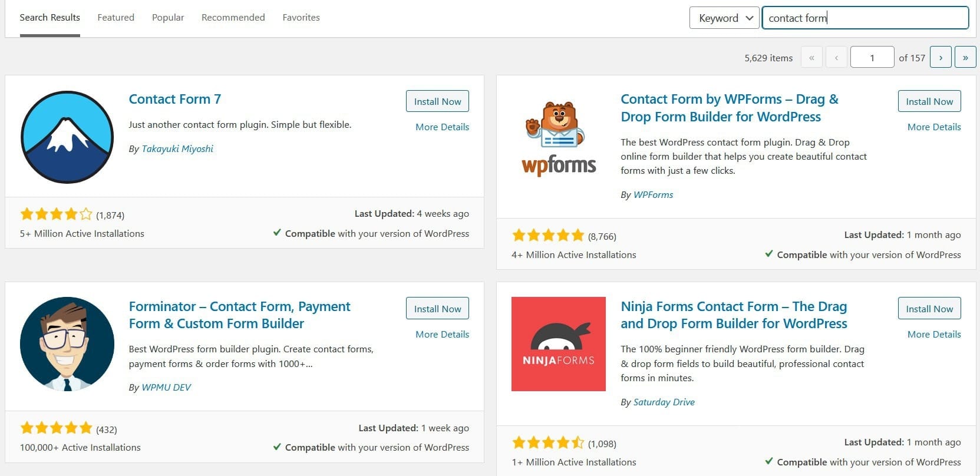Install the Contact Form 7 plugin
The image size is (980, 476).
[437, 101]
